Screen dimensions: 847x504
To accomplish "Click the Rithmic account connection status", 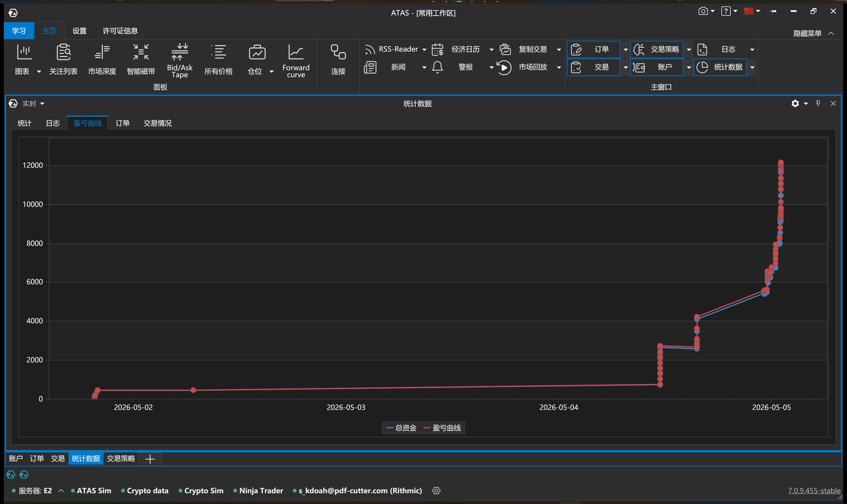I will point(357,490).
